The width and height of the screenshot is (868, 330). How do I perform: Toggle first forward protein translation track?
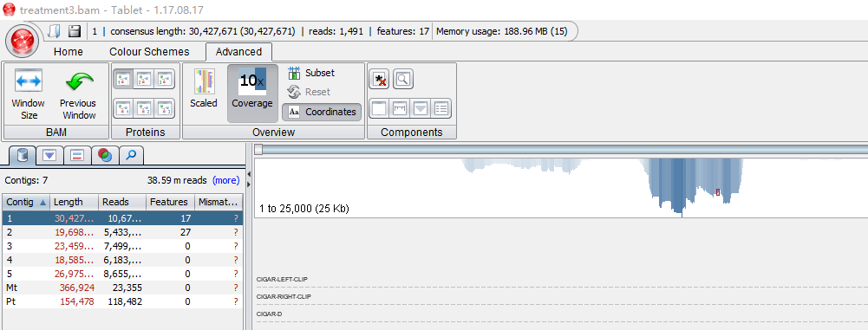(123, 79)
